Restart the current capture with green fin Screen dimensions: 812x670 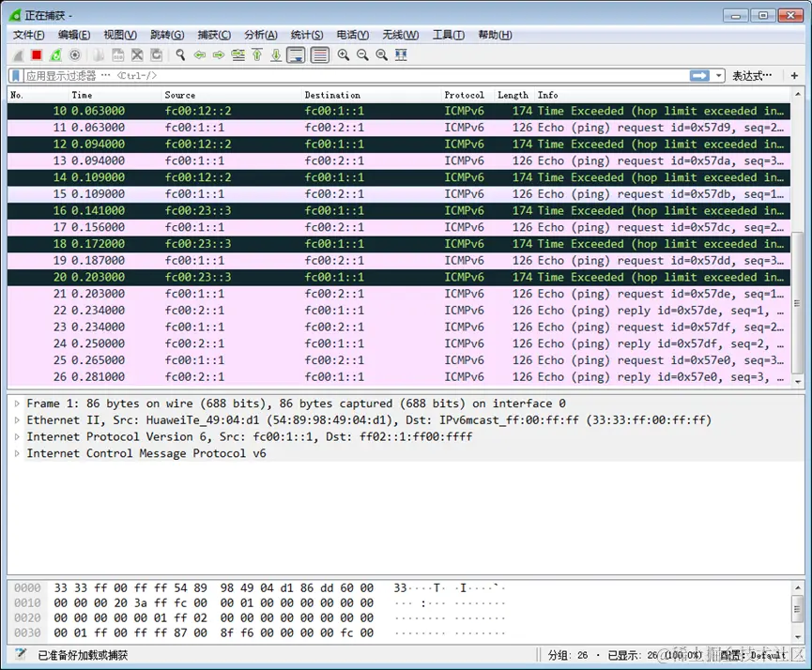55,54
